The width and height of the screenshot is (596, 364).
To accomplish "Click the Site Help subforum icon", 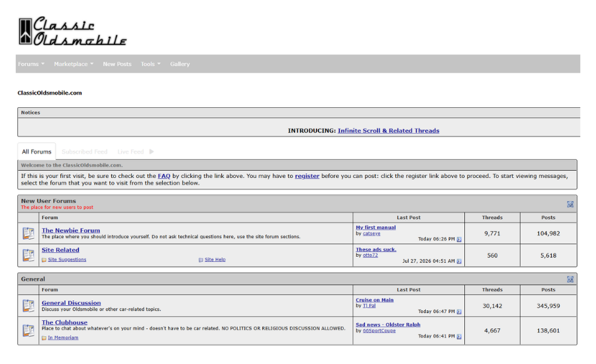I will [201, 260].
